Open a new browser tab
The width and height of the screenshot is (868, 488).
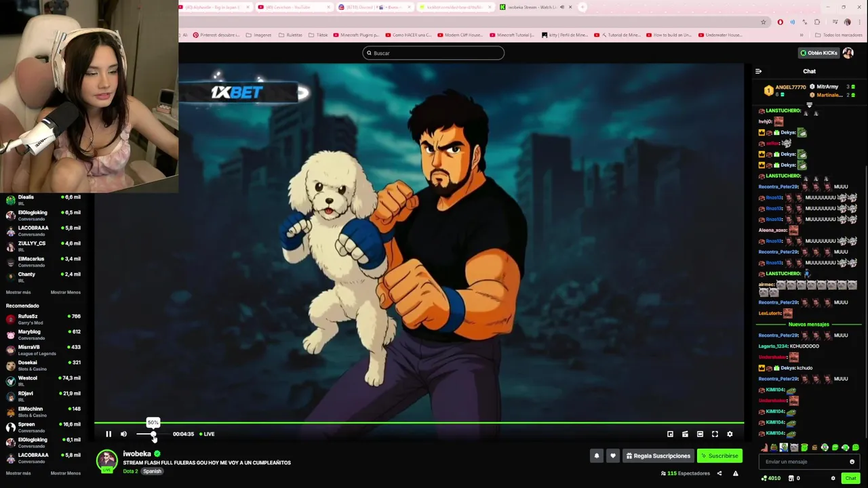(x=583, y=7)
